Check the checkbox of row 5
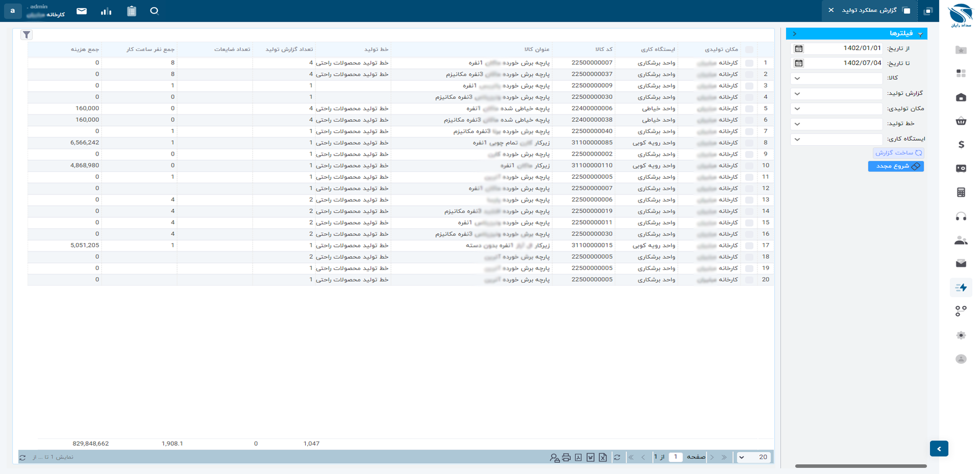 click(x=749, y=109)
